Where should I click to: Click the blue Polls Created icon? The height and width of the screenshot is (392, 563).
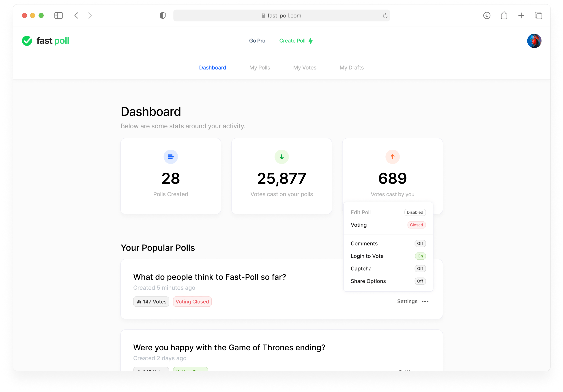pyautogui.click(x=171, y=157)
